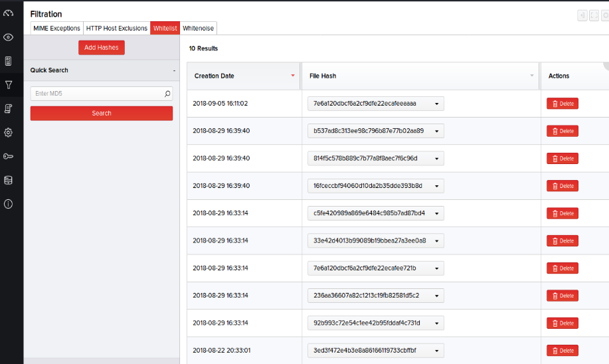Open the filter funnel icon in sidebar
This screenshot has height=364, width=609.
9,85
